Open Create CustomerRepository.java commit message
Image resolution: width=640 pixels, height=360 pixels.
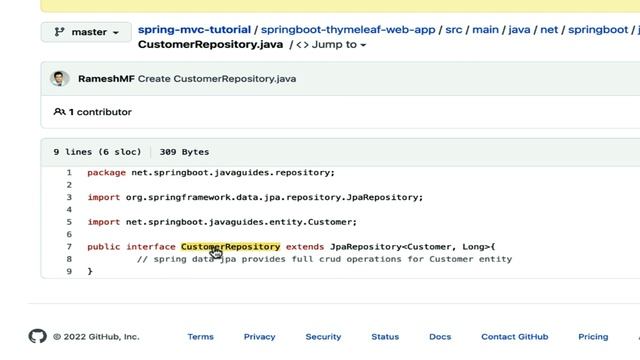pyautogui.click(x=217, y=79)
